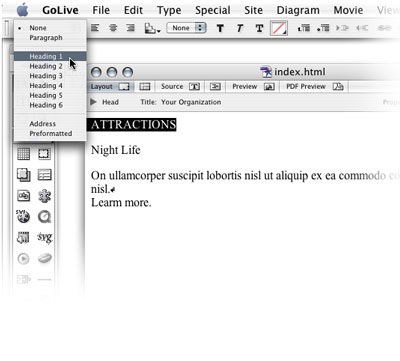Click the index.html document title icon
400x361 pixels.
tap(266, 72)
